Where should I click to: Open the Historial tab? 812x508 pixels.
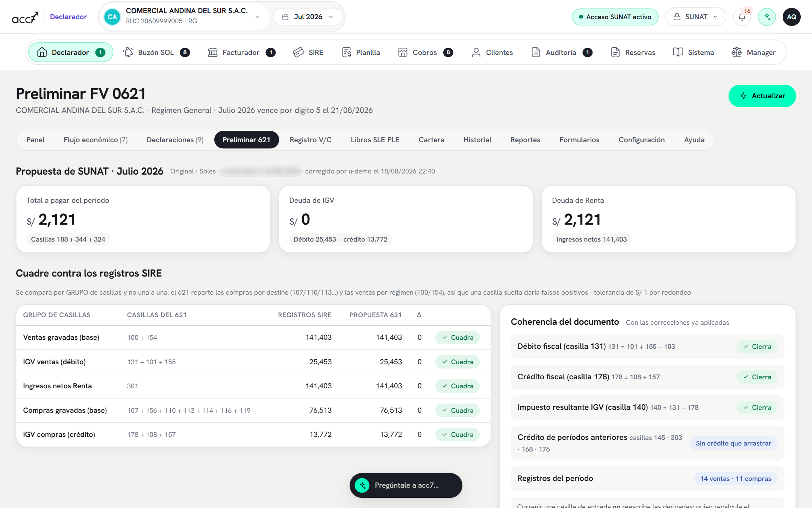point(477,140)
